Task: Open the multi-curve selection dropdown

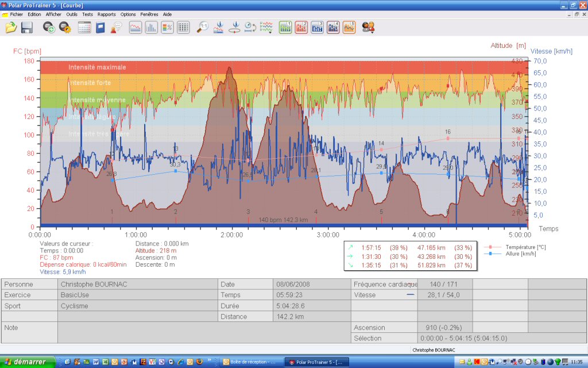Action: click(266, 28)
